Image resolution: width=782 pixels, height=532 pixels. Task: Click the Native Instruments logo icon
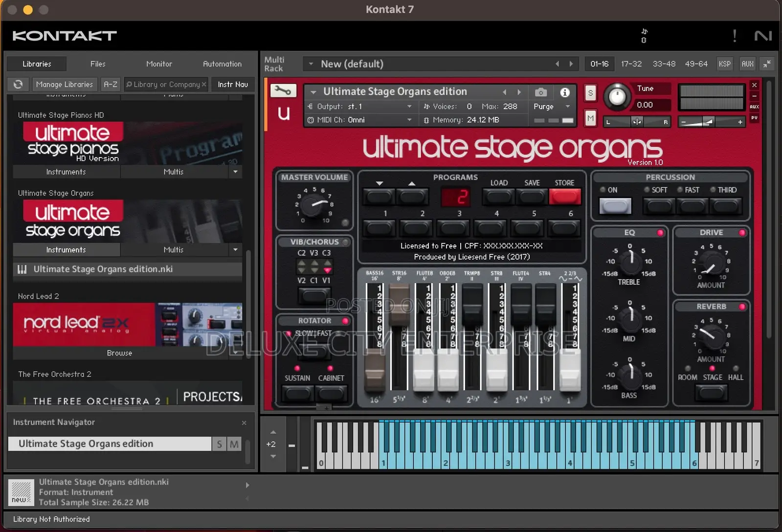click(763, 35)
